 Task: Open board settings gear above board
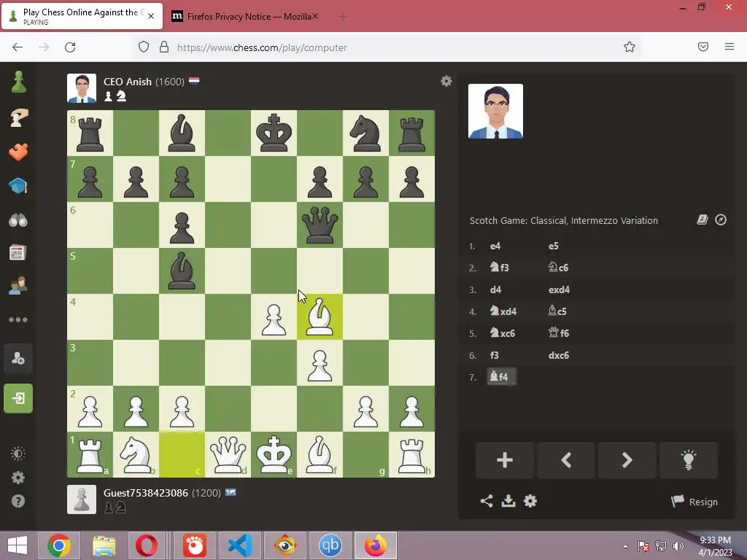446,81
